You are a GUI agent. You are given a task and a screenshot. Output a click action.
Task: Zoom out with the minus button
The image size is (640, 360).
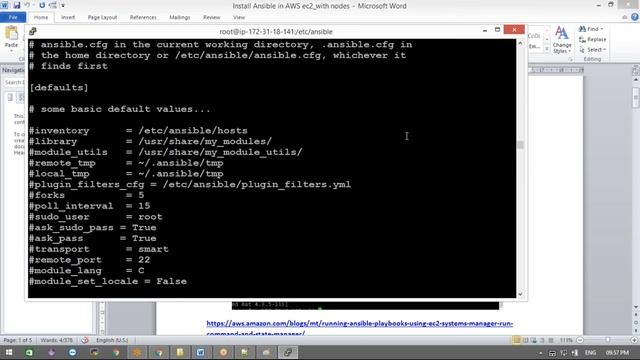[x=580, y=340]
